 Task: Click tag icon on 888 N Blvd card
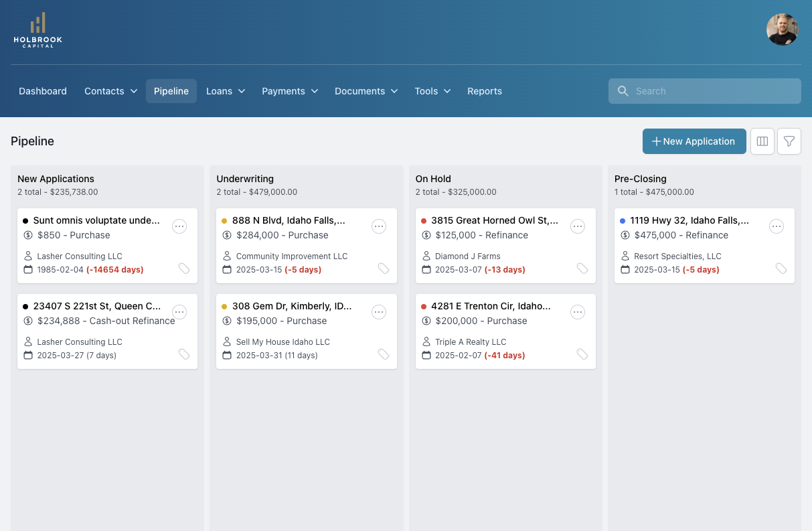pos(384,269)
